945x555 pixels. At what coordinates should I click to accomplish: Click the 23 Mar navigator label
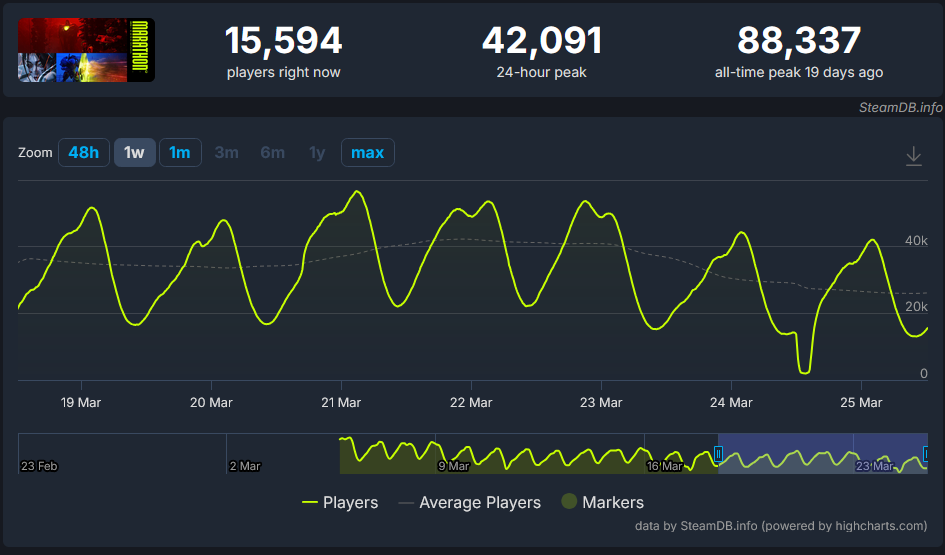click(x=874, y=466)
